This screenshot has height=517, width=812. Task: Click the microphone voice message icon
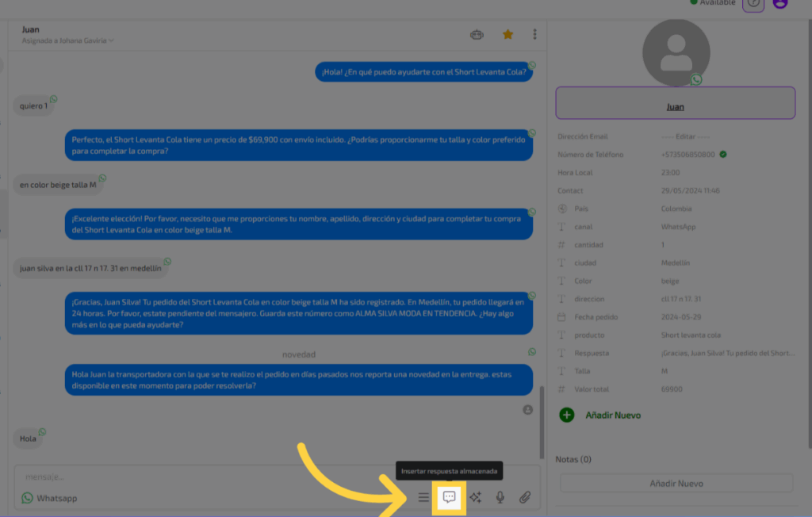pyautogui.click(x=500, y=498)
